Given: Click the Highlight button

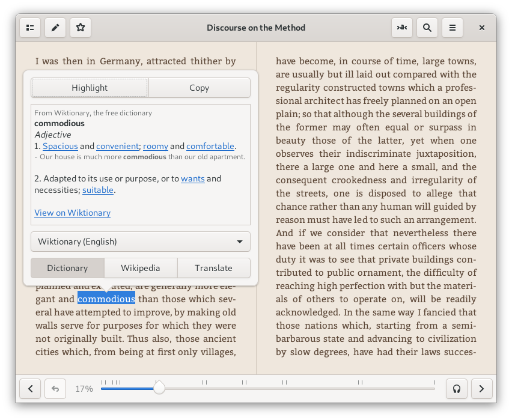Looking at the screenshot, I should pos(90,88).
